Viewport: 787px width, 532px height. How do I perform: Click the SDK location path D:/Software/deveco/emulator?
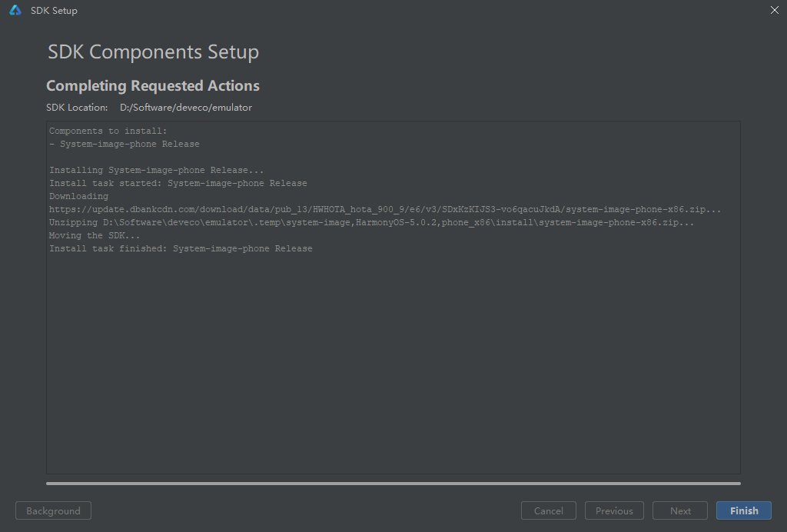click(186, 108)
